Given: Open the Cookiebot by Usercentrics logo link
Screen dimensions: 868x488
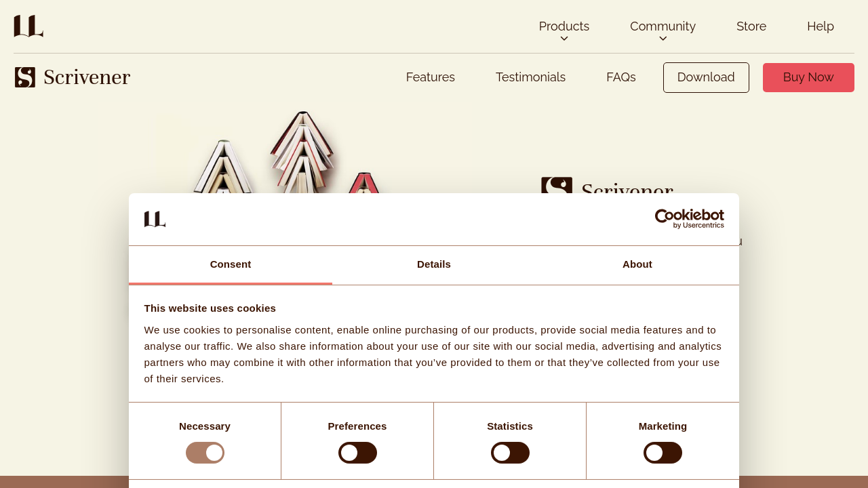Looking at the screenshot, I should click(x=689, y=218).
